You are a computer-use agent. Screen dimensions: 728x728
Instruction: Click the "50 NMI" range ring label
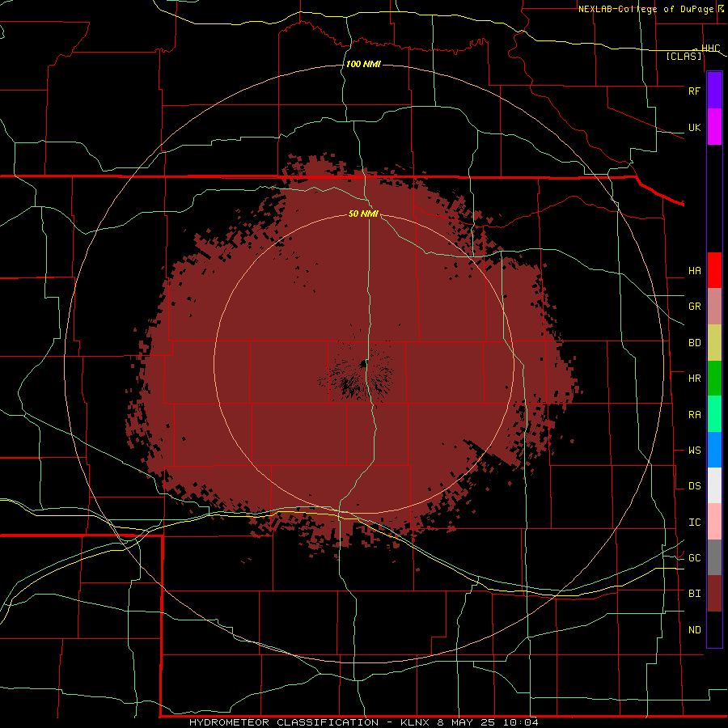coord(363,214)
